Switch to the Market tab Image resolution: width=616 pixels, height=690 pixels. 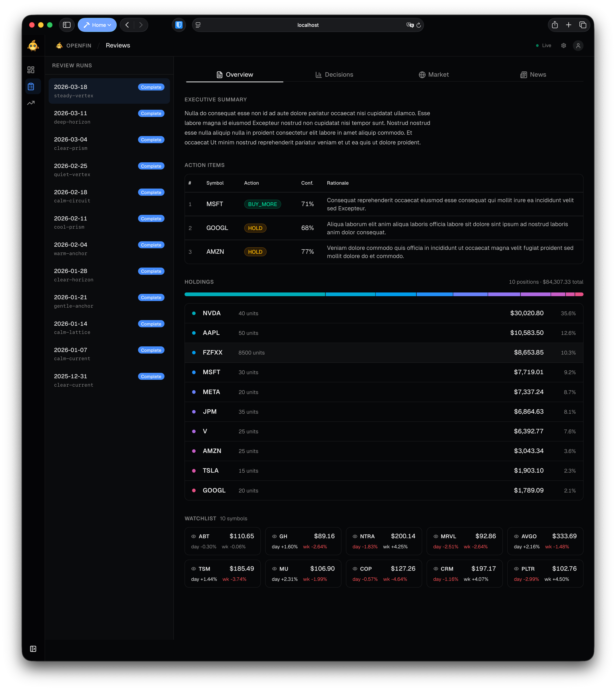(x=434, y=75)
